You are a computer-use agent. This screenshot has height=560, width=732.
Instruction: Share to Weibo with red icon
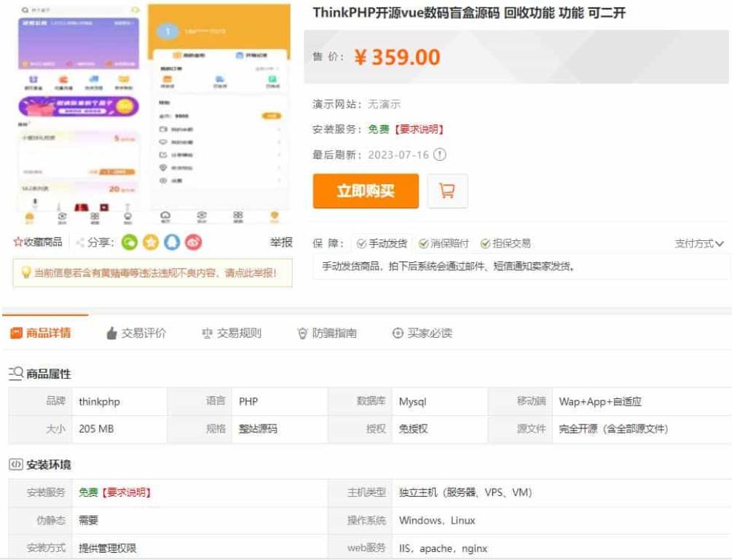(193, 242)
